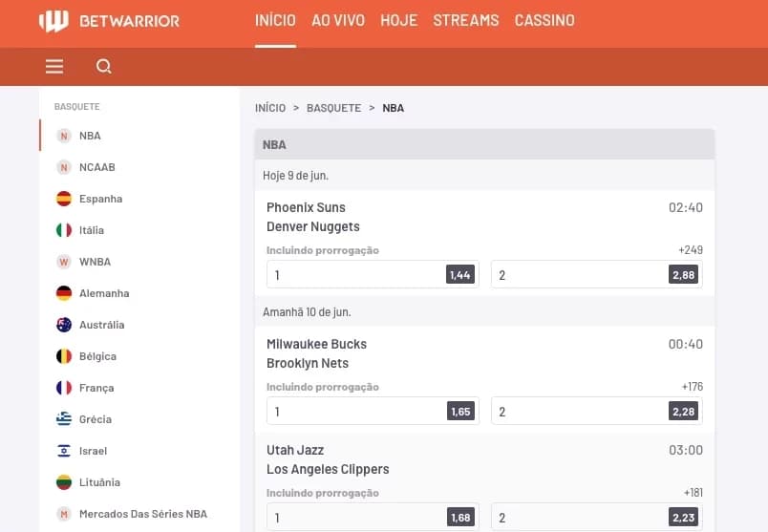Click the Lithuania flag icon

[x=64, y=482]
